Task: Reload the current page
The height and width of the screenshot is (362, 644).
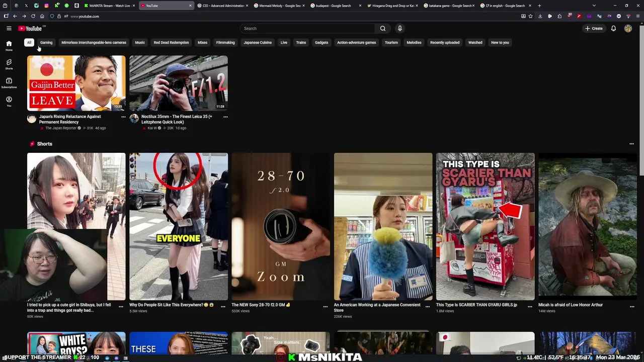Action: 33,16
